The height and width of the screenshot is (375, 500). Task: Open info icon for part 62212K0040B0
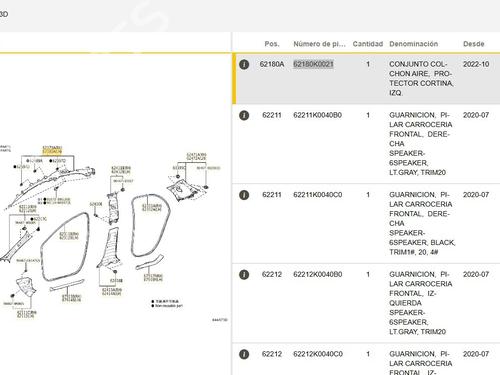[x=244, y=275]
